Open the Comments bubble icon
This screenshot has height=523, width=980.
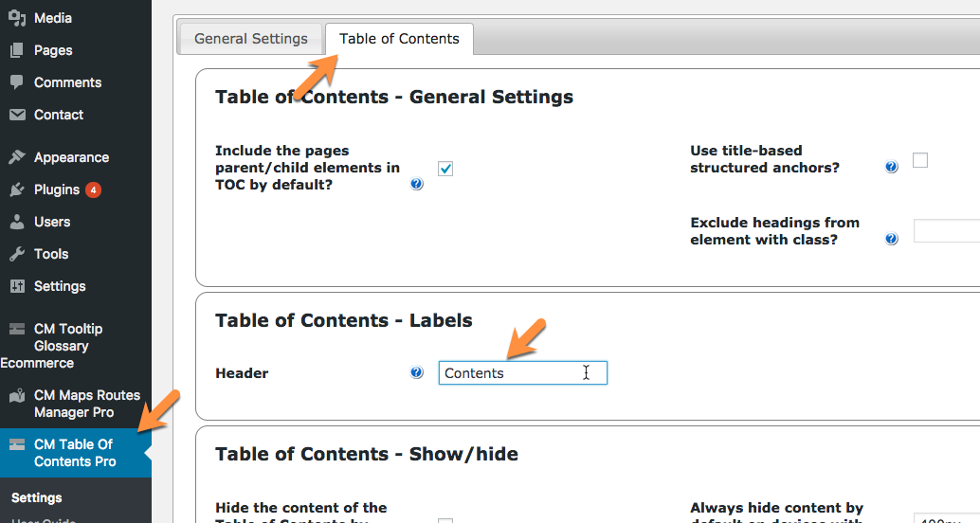click(17, 82)
